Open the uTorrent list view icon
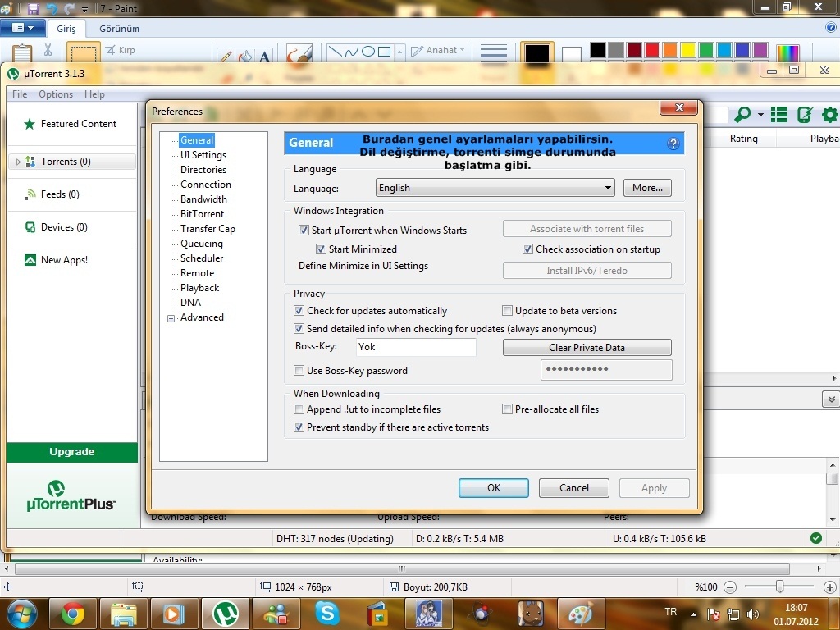Image resolution: width=840 pixels, height=630 pixels. click(x=779, y=114)
